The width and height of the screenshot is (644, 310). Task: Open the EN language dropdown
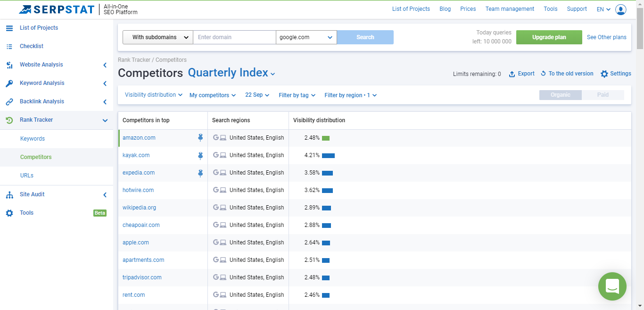click(603, 9)
